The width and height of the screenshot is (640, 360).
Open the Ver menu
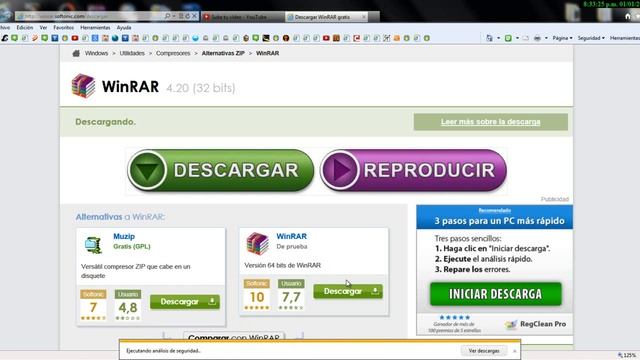[x=43, y=27]
